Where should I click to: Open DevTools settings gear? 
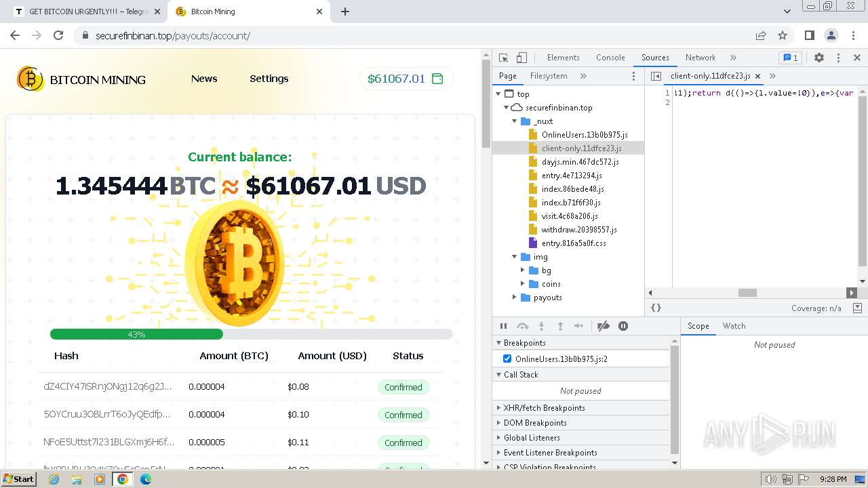(x=819, y=58)
